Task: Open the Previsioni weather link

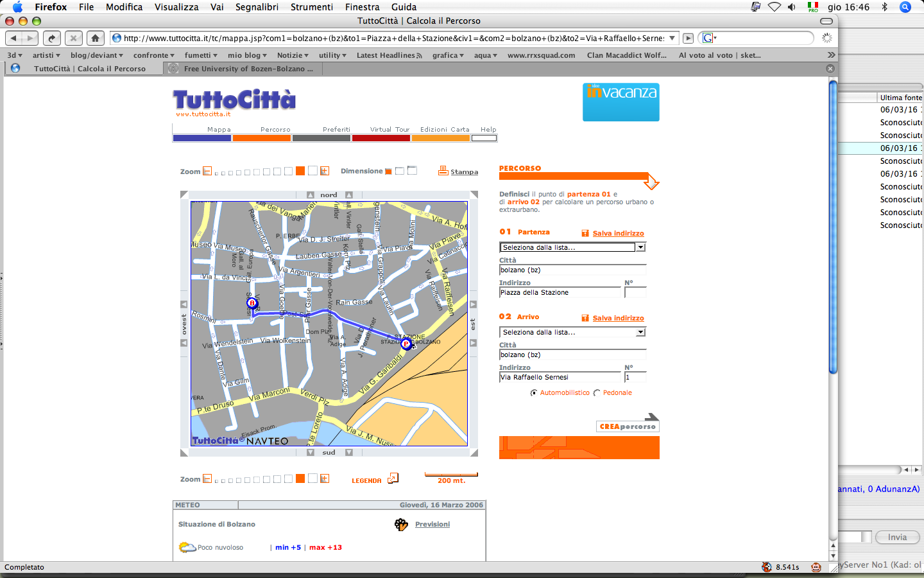Action: (x=432, y=525)
